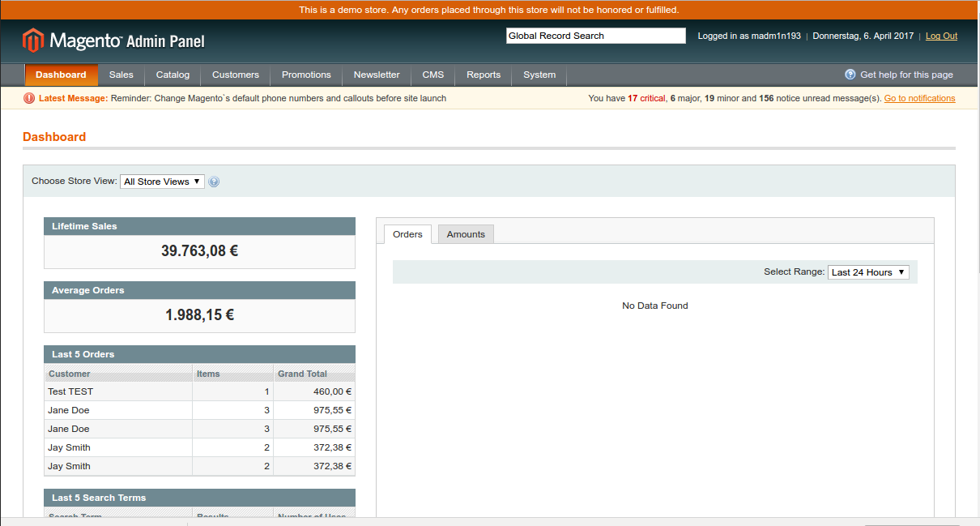Click the help question mark icon in navigation
This screenshot has height=526, width=980.
[x=850, y=75]
